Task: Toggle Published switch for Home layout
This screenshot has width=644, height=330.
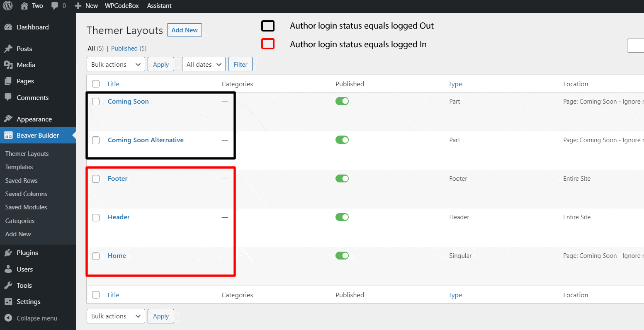Action: [342, 255]
